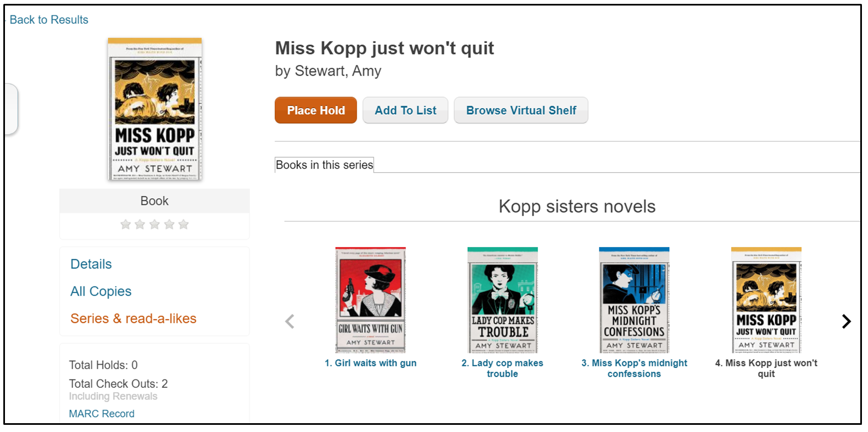Switch to the Books in this series tab
The width and height of the screenshot is (868, 432).
coord(324,164)
